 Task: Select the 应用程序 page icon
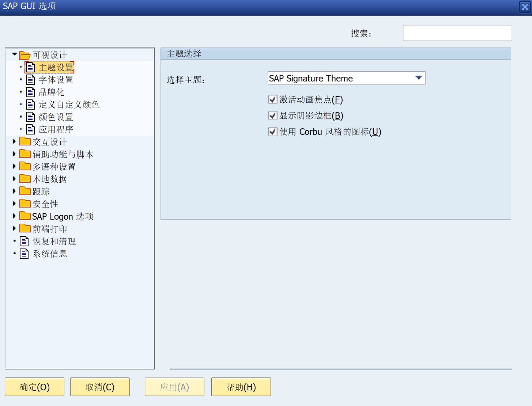click(30, 129)
